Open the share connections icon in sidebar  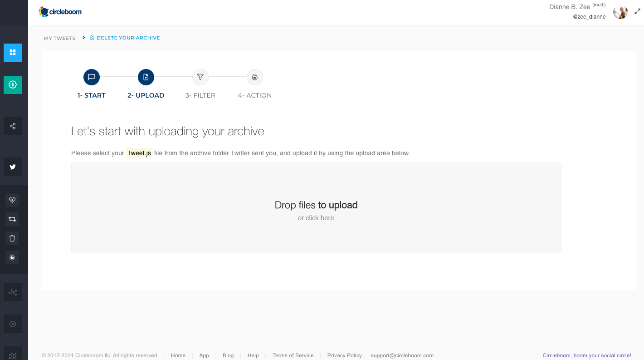12,126
